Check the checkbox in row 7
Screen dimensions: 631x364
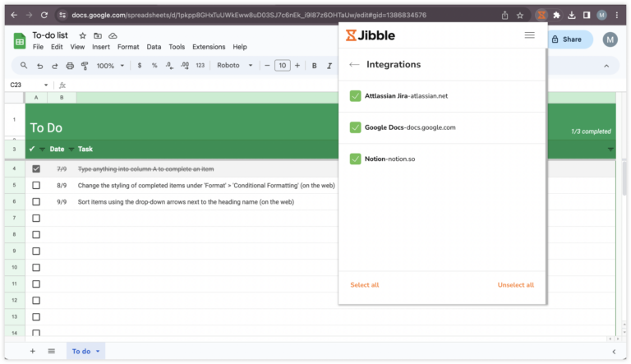click(36, 219)
